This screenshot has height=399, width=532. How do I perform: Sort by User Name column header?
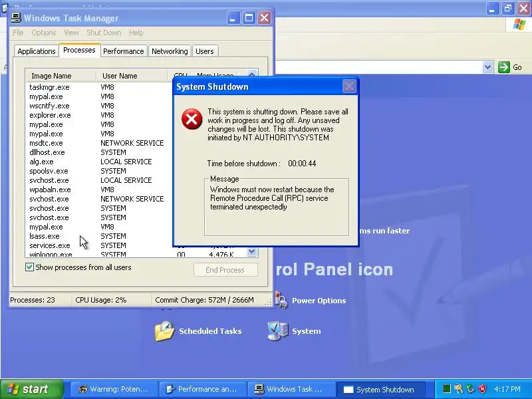pos(132,76)
